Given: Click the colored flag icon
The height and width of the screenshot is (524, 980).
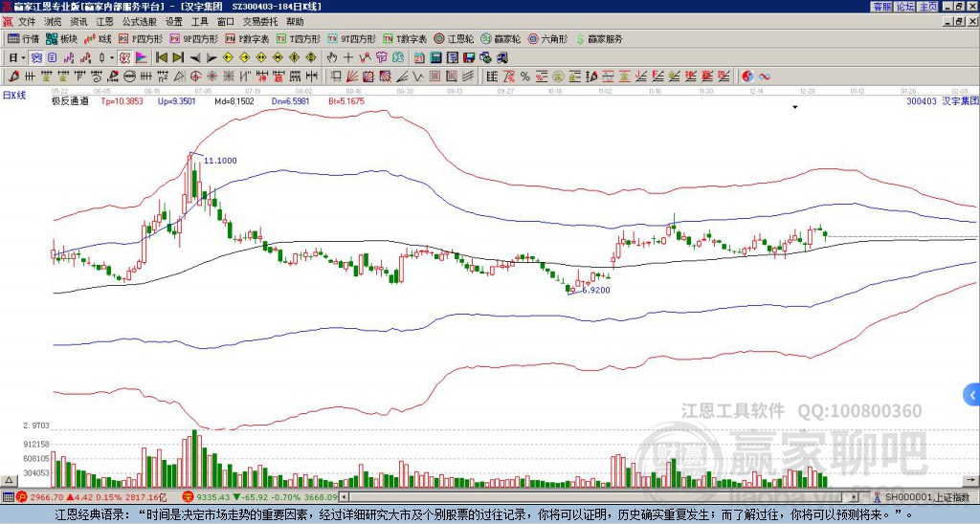Looking at the screenshot, I should tap(142, 58).
